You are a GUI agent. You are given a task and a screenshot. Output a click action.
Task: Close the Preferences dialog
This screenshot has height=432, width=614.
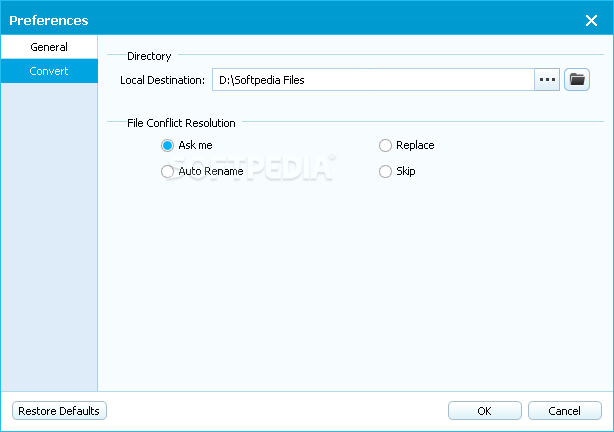tap(591, 20)
